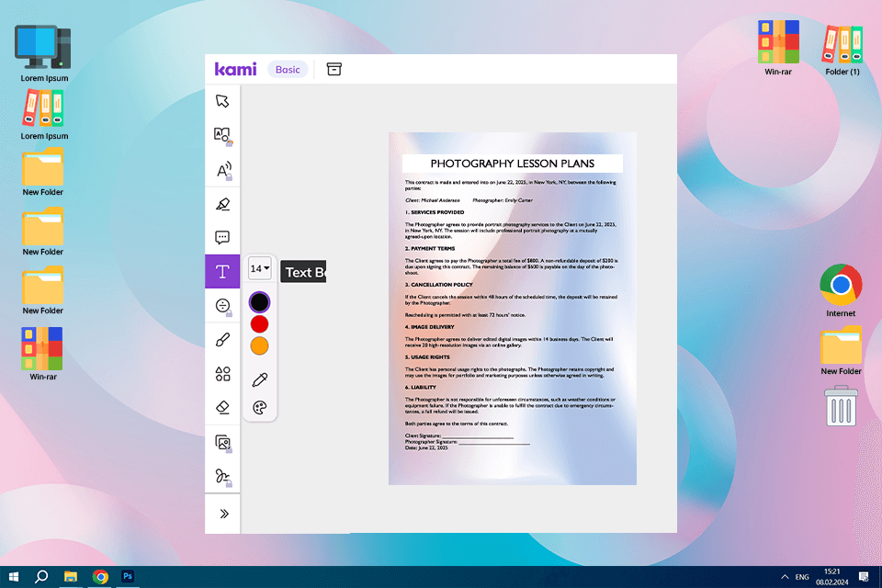This screenshot has height=588, width=882.
Task: Expand the toolbar with double chevron
Action: (224, 514)
